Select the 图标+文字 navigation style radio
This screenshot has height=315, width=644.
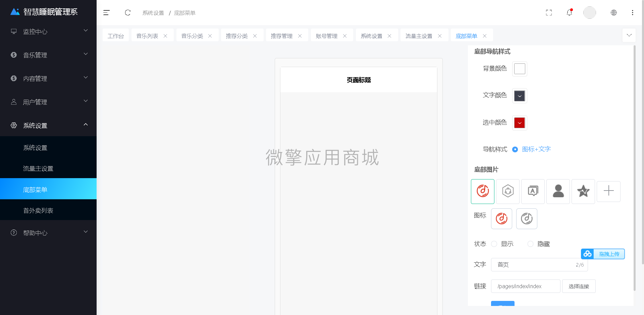pyautogui.click(x=515, y=149)
